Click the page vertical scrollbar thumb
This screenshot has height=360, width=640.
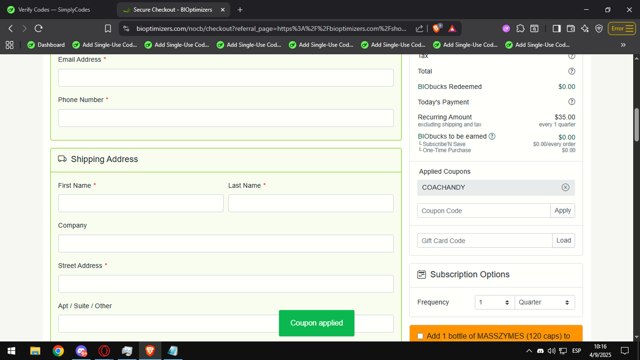click(636, 125)
